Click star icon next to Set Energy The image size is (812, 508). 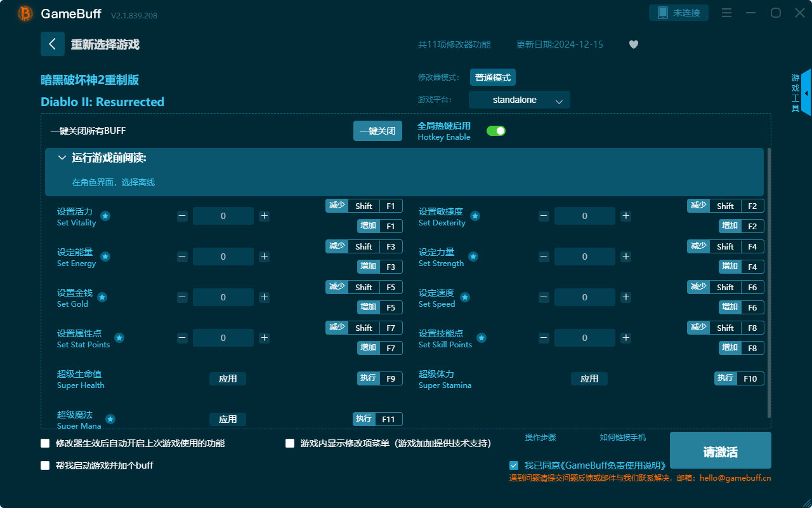pos(105,257)
